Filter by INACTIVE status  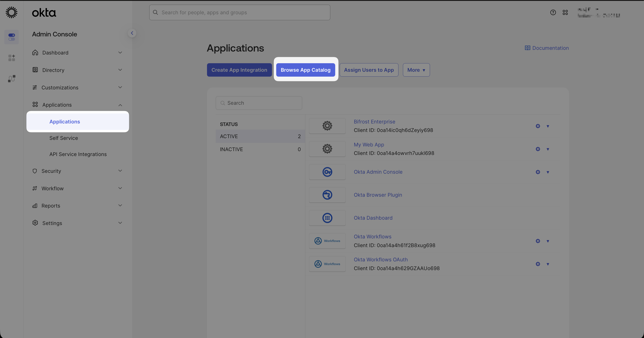[260, 149]
